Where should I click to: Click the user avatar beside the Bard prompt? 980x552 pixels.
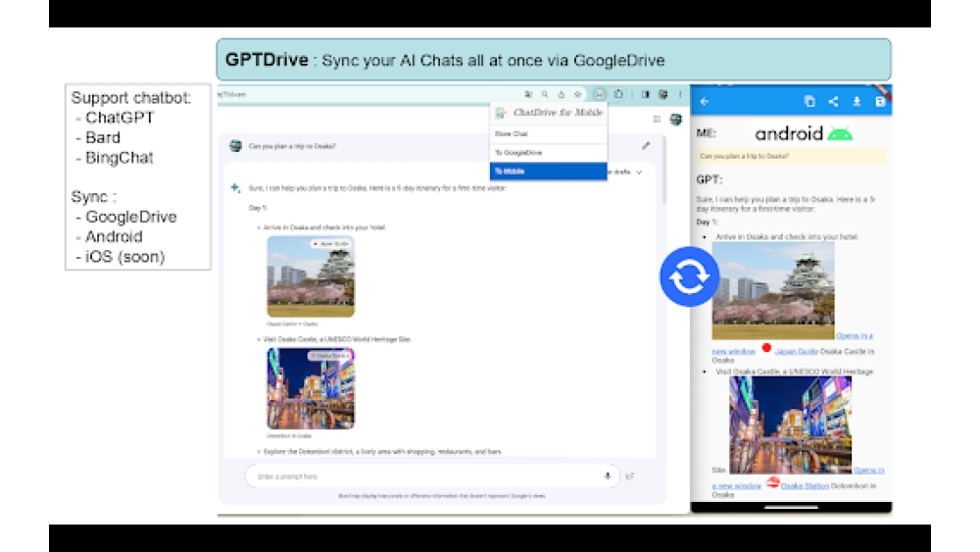235,146
